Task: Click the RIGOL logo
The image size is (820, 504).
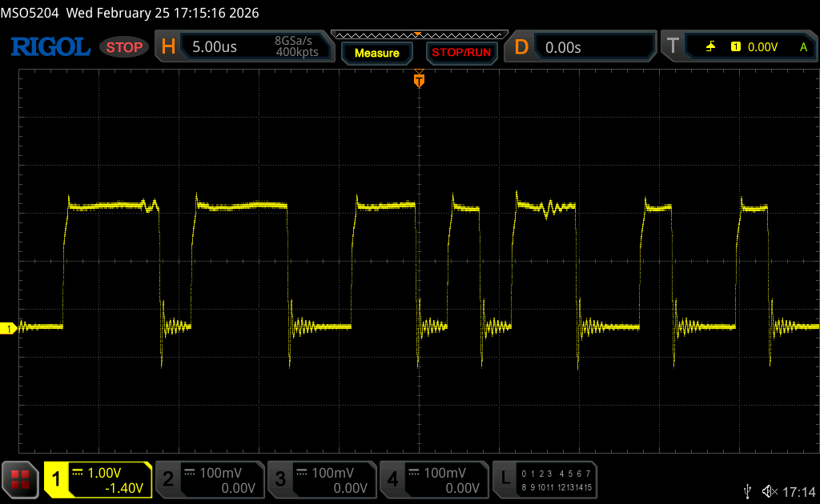Action: 50,47
